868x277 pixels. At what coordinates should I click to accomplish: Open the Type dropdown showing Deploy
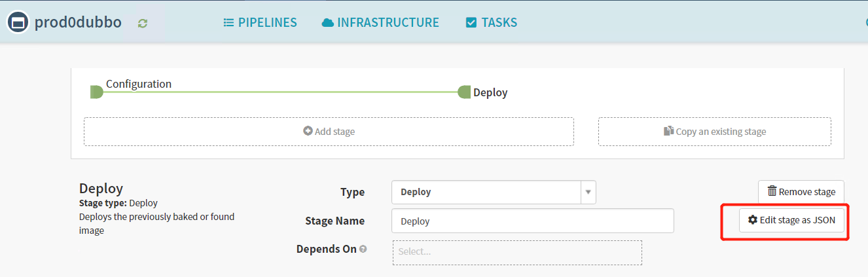486,193
